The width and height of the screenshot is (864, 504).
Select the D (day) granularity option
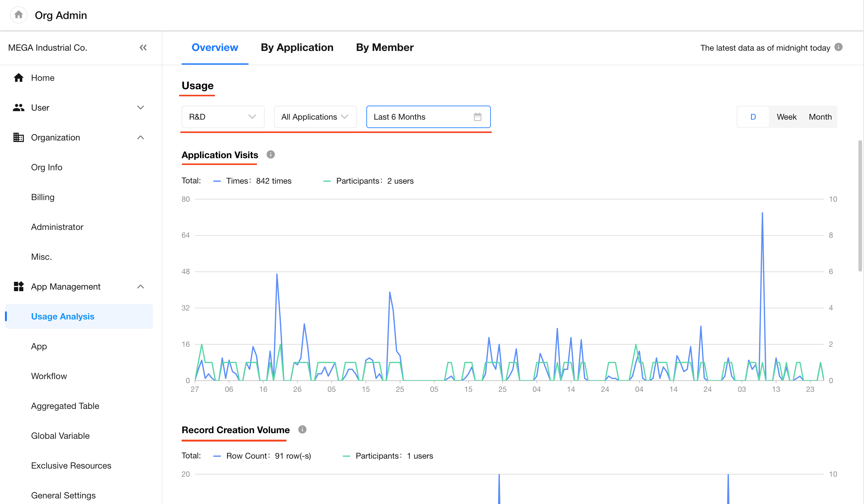pyautogui.click(x=753, y=117)
